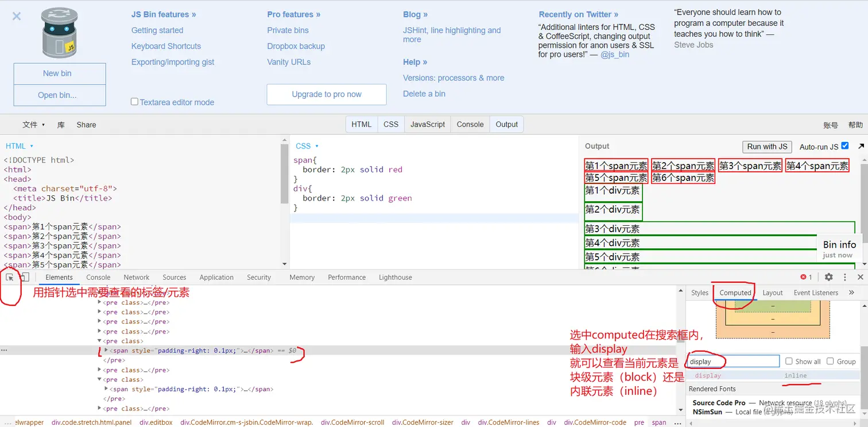Viewport: 868px width, 427px height.
Task: Open the 文件 menu
Action: (x=33, y=125)
